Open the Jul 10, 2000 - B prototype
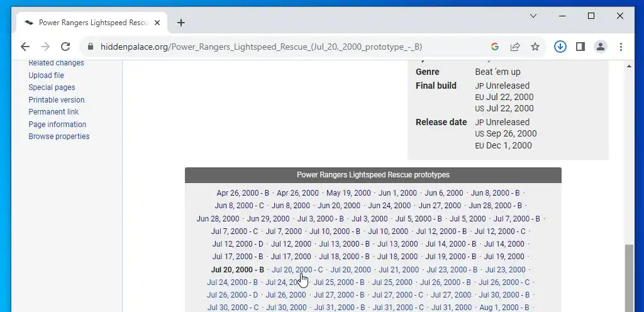644x312 pixels. point(335,231)
